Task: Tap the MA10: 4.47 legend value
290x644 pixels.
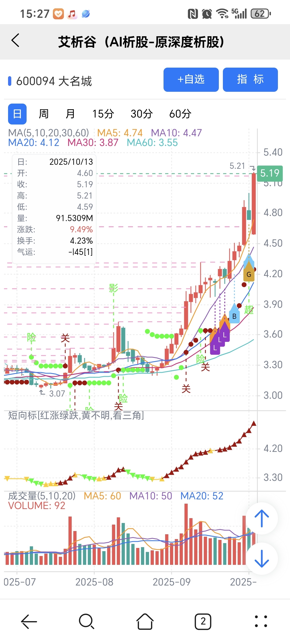Action: click(x=176, y=133)
